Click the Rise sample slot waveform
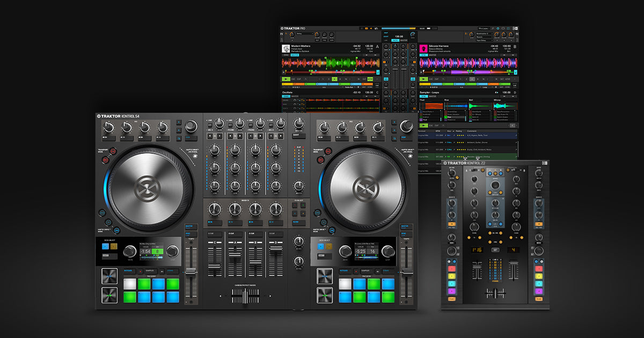The image size is (644, 338). (456, 106)
